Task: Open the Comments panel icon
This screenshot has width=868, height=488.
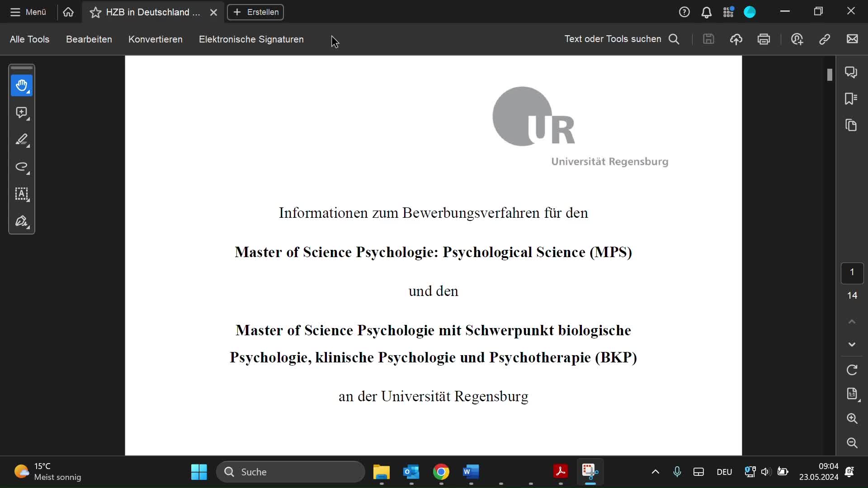Action: tap(851, 72)
